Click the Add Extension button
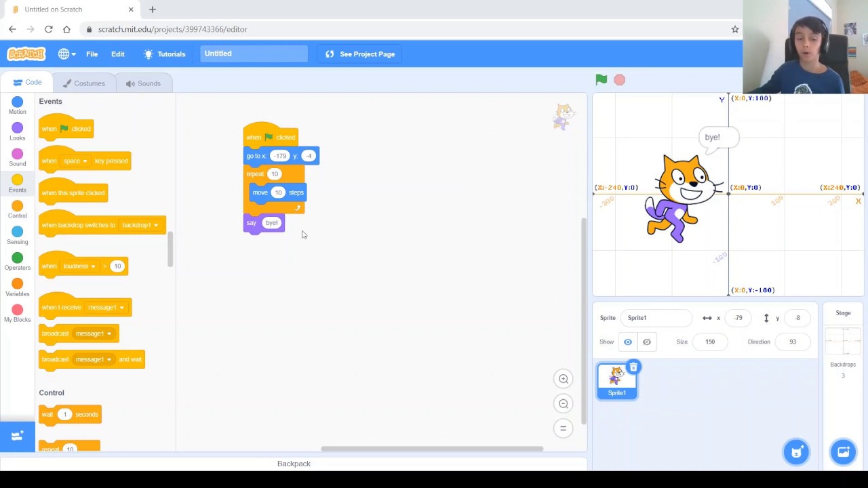Viewport: 868px width, 488px height. tap(18, 436)
